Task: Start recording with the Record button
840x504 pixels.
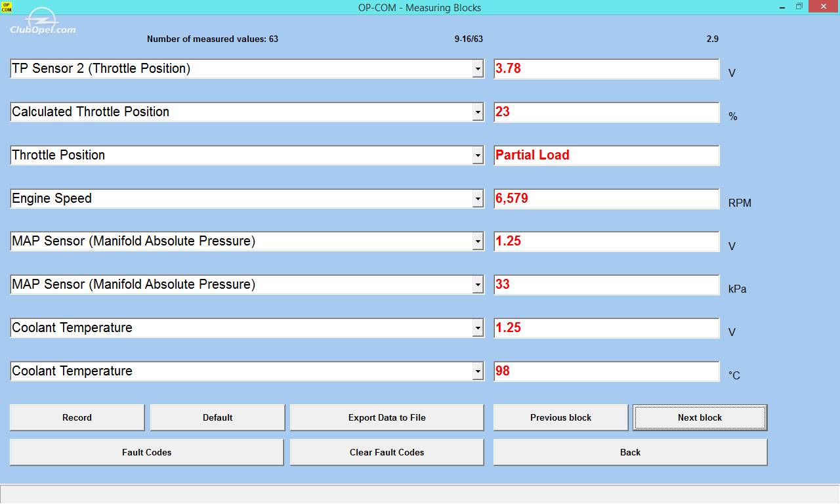Action: tap(77, 417)
